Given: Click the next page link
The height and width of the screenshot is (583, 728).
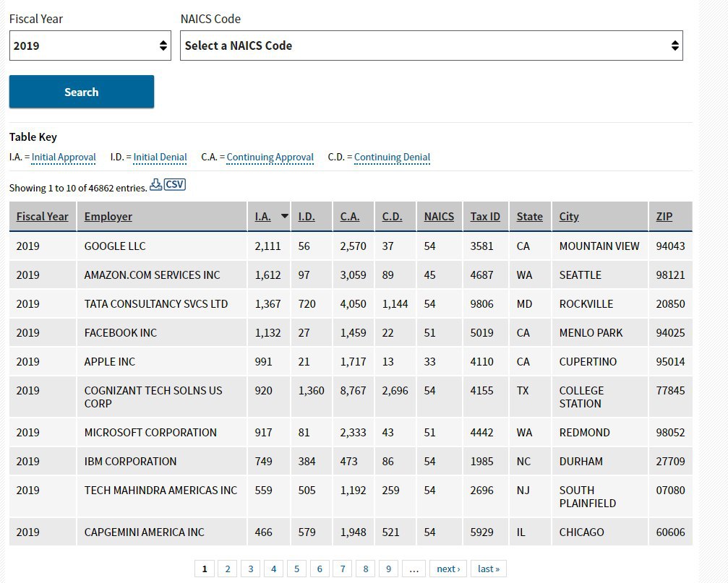Looking at the screenshot, I should point(448,569).
